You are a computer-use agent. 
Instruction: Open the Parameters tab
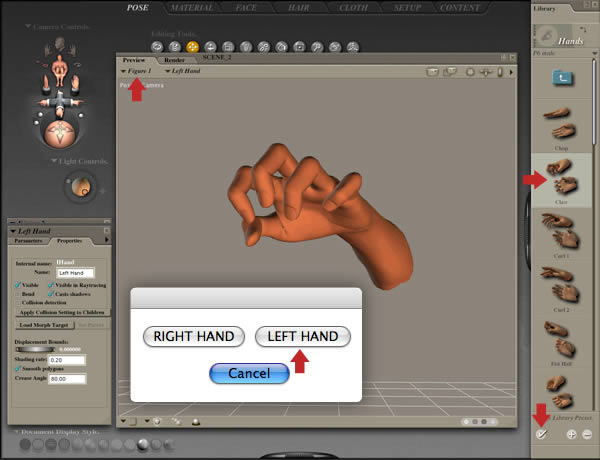click(28, 241)
